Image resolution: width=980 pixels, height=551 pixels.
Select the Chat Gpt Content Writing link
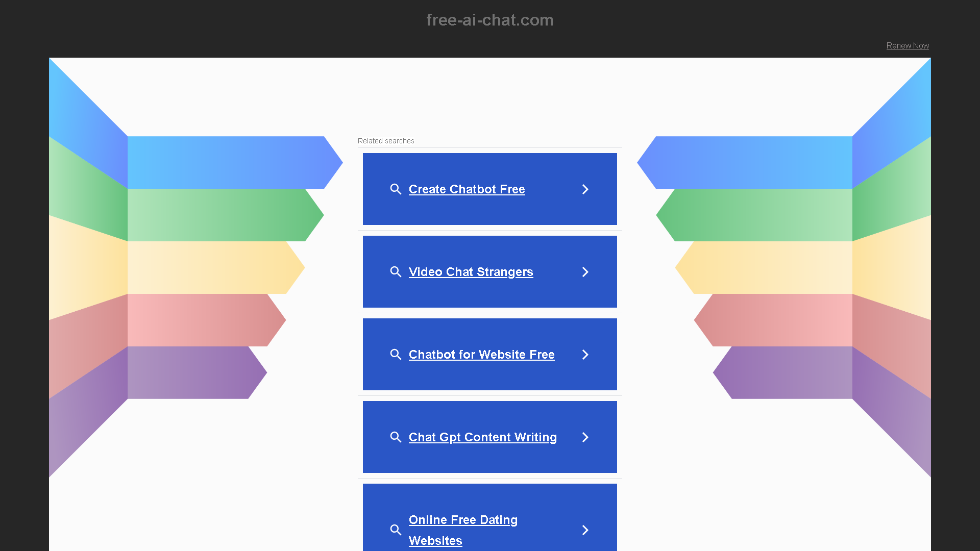coord(482,437)
